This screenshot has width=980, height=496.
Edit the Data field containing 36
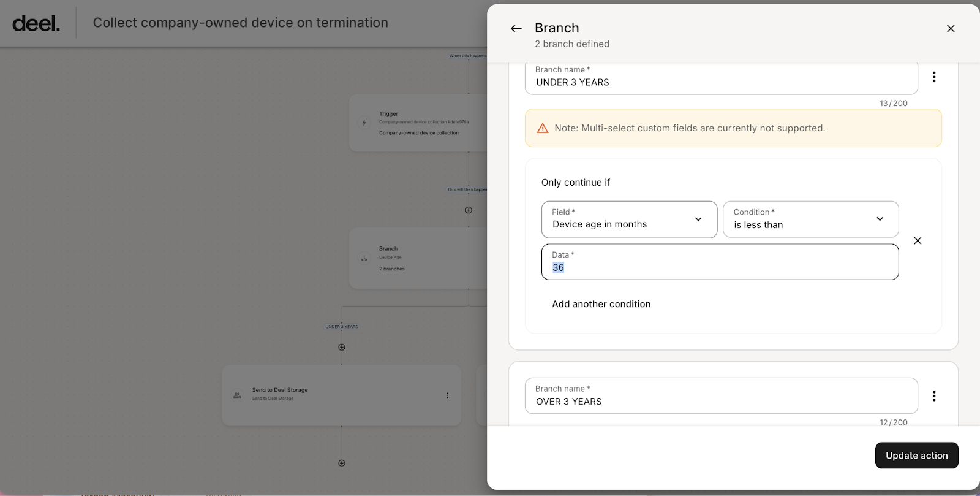tap(720, 267)
